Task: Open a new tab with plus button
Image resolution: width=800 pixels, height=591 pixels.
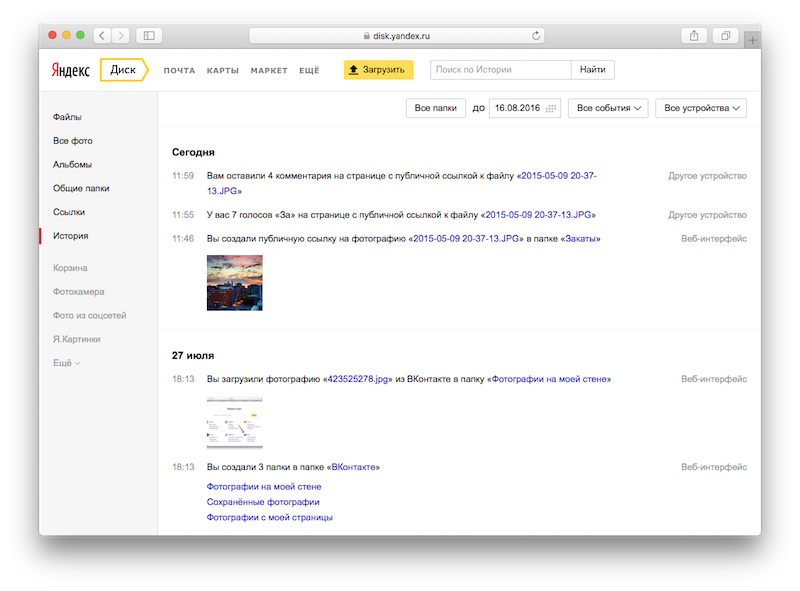Action: pyautogui.click(x=753, y=40)
